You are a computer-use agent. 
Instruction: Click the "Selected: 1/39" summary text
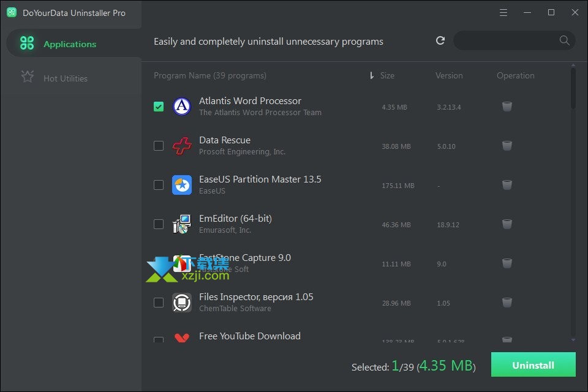382,366
